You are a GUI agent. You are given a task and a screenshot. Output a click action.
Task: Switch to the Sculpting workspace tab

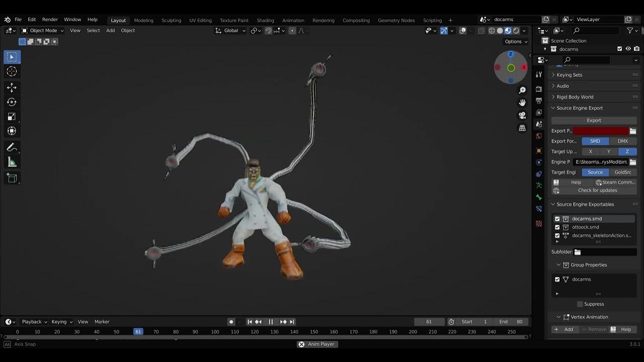pyautogui.click(x=171, y=20)
